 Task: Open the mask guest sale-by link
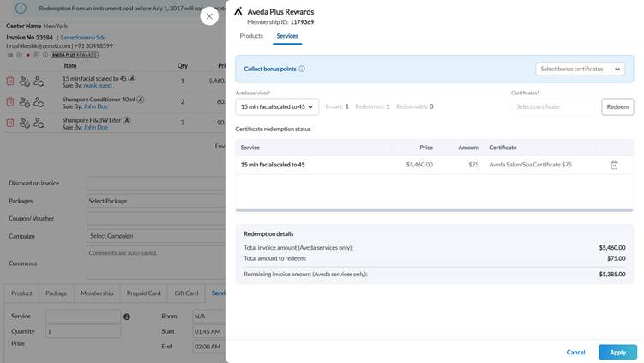(x=98, y=86)
